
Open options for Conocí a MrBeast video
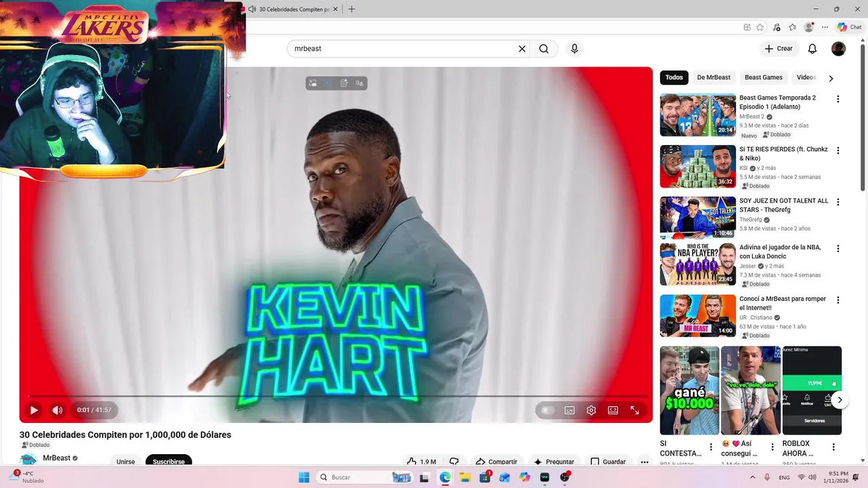pos(837,300)
